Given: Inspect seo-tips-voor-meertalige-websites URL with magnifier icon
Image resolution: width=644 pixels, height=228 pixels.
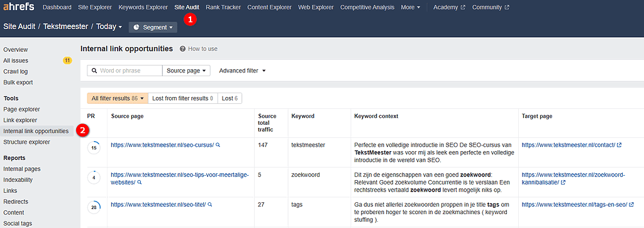Looking at the screenshot, I should coord(139,182).
